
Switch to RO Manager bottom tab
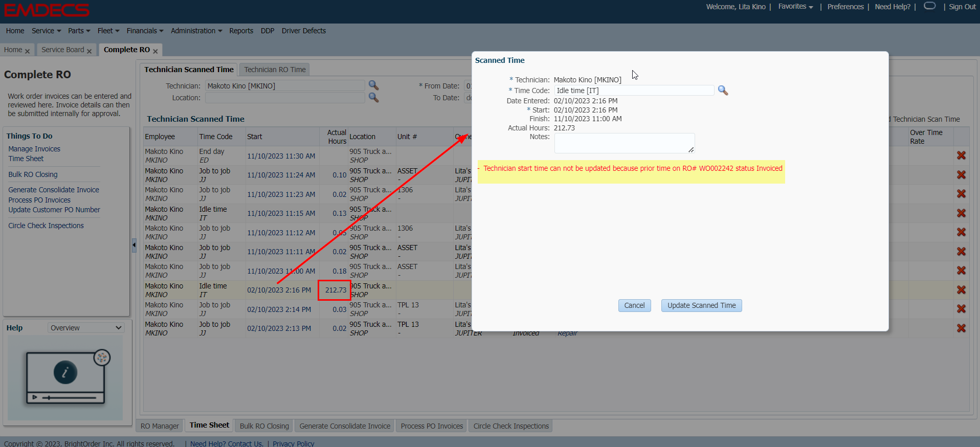click(x=160, y=426)
